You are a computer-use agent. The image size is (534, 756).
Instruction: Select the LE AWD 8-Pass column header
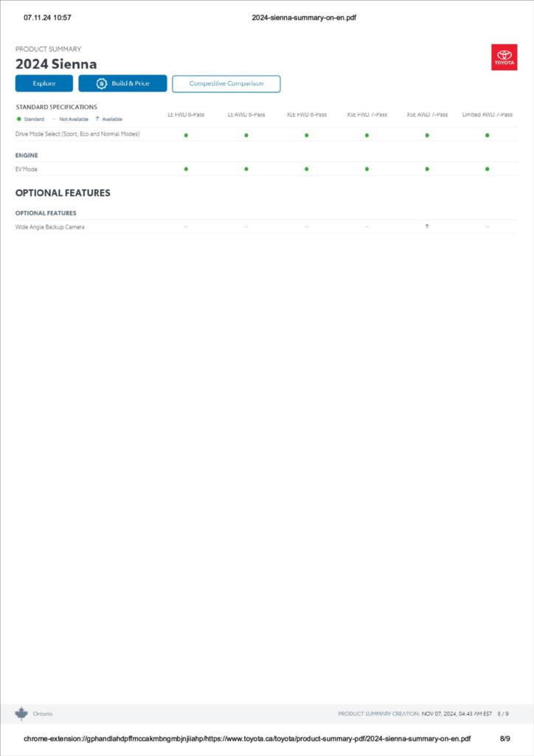coord(246,115)
